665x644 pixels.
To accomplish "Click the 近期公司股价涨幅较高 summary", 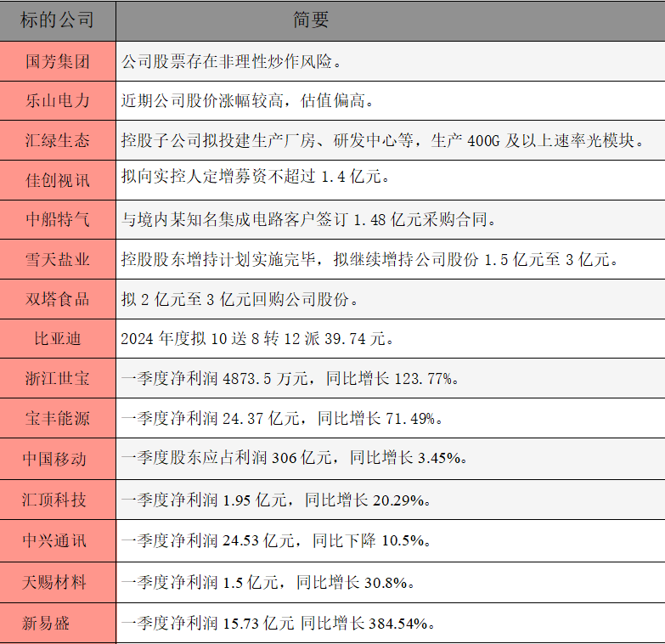I will click(247, 101).
